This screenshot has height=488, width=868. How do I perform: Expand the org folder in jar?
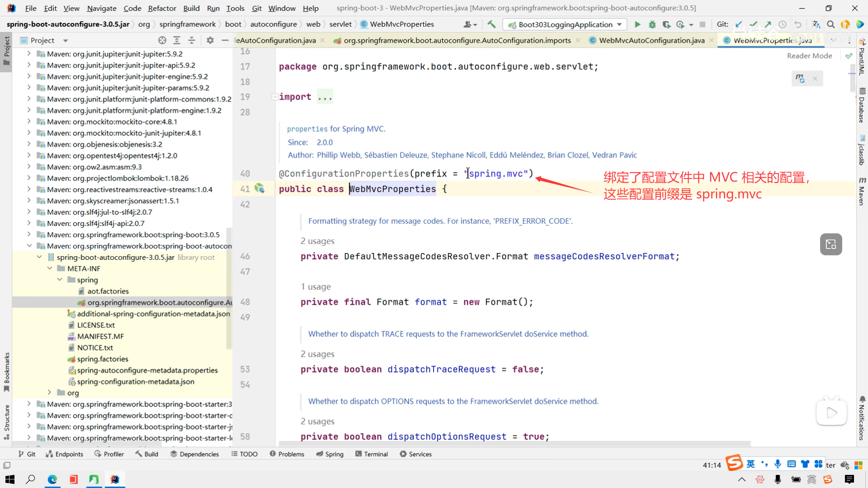[x=50, y=393]
